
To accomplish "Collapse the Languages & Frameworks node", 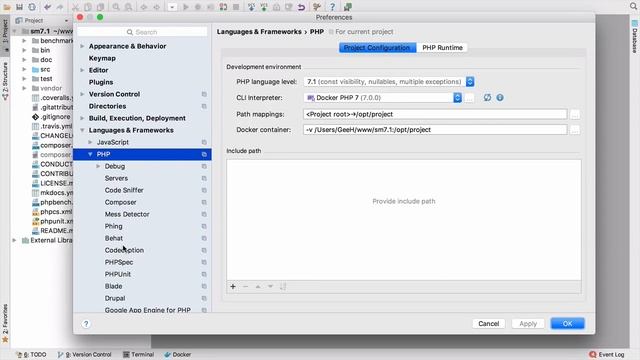I will [82, 130].
